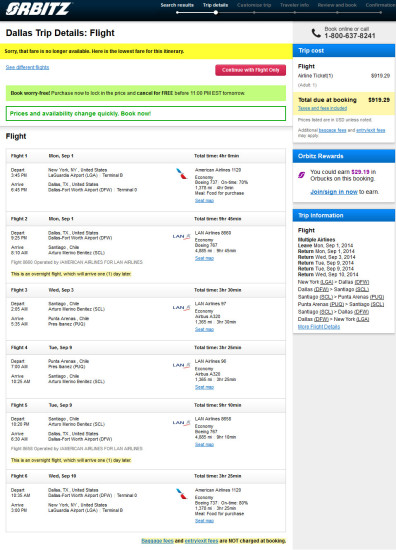The height and width of the screenshot is (550, 396).
Task: Click American Airlines logo in Flight 1
Action: click(x=181, y=174)
